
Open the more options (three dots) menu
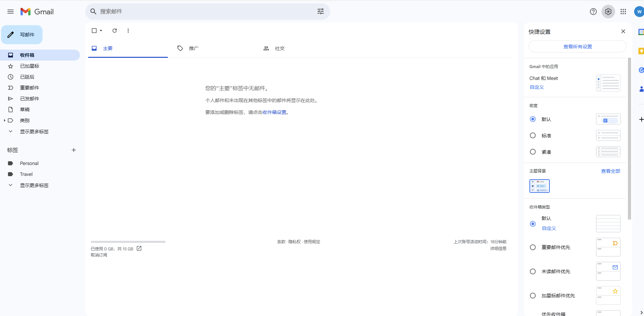pos(128,31)
